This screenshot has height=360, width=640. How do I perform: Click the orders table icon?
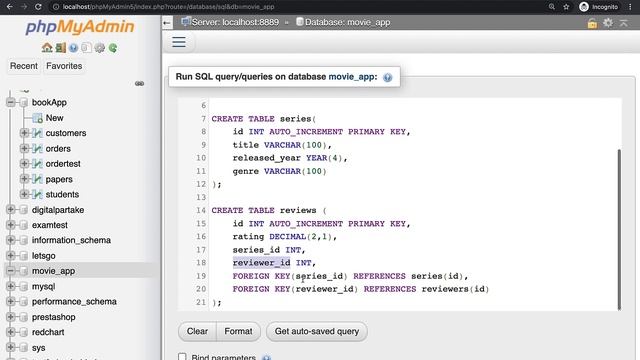click(37, 149)
